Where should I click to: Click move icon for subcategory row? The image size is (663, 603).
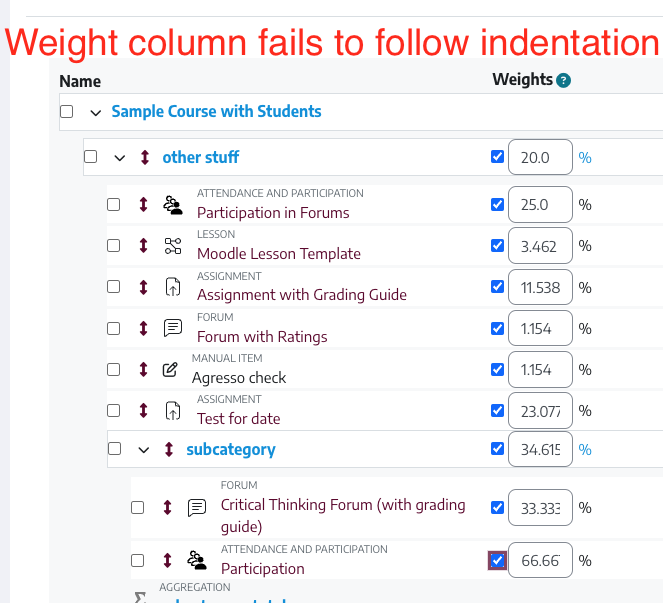(169, 449)
